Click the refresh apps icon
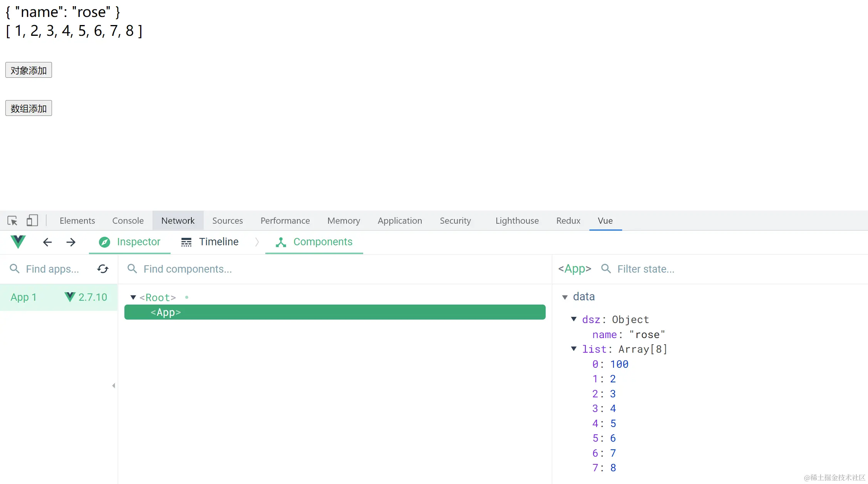 103,269
